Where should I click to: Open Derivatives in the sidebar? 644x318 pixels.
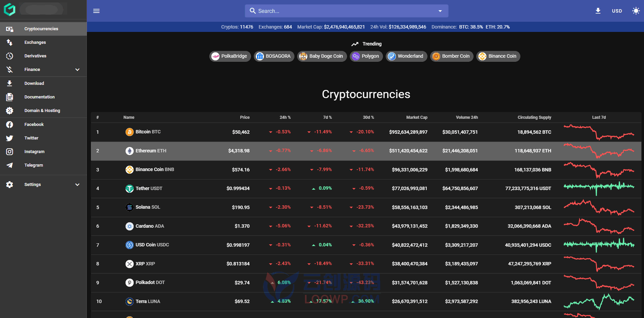click(x=43, y=56)
